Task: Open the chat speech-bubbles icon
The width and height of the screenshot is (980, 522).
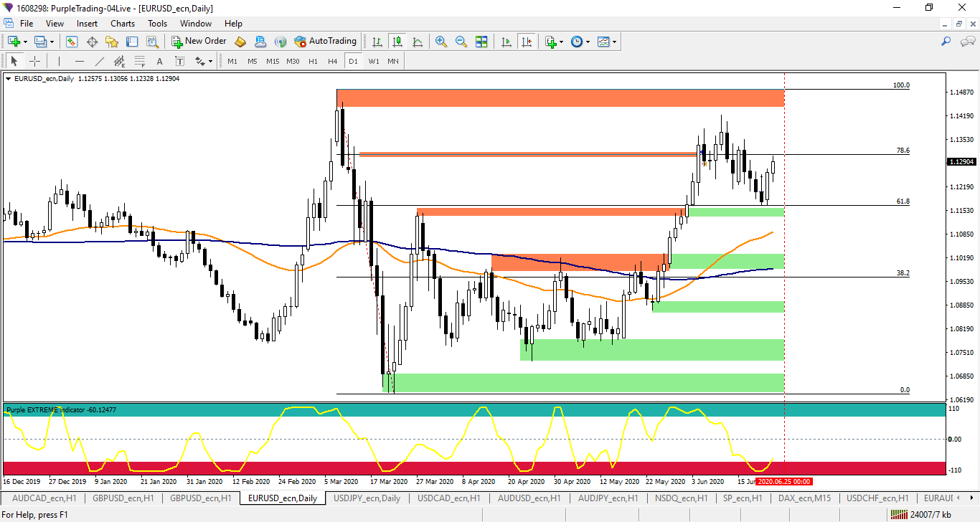Action: pos(967,42)
